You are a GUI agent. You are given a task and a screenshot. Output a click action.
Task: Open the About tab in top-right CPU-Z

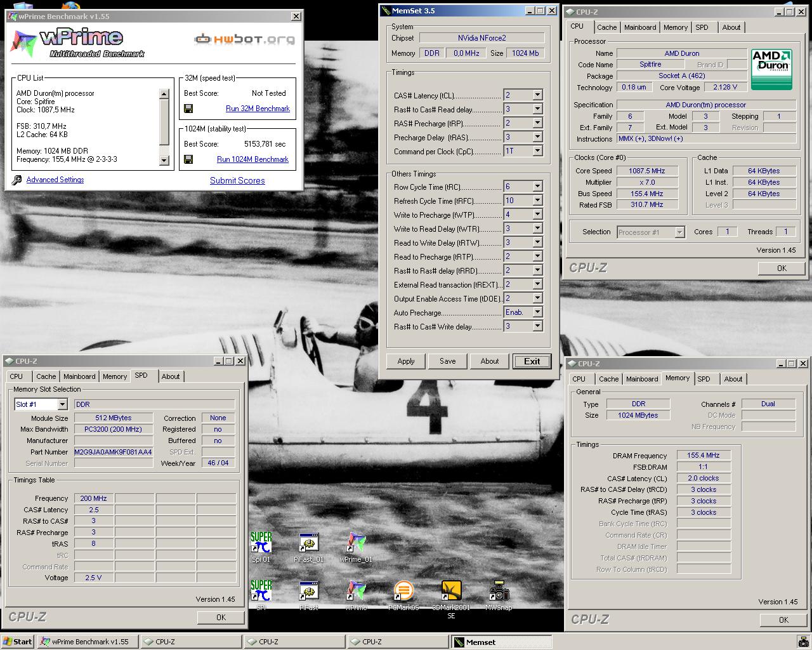click(x=731, y=27)
